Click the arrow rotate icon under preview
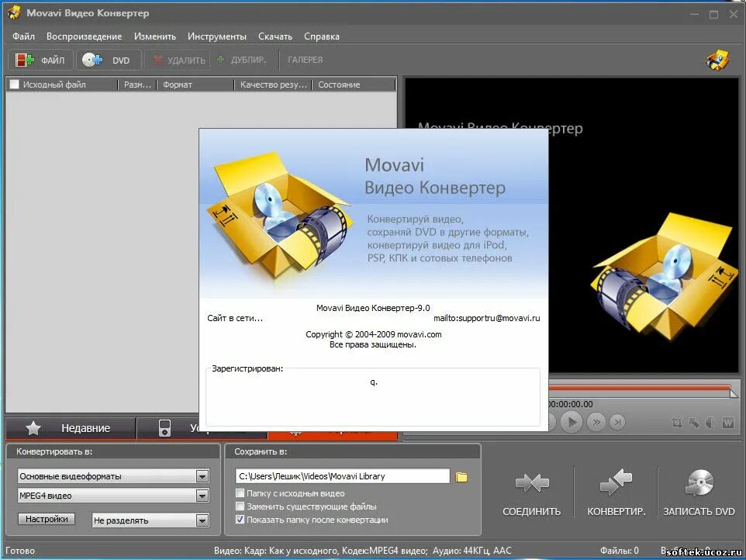Viewport: 746px width, 560px height. pyautogui.click(x=694, y=423)
